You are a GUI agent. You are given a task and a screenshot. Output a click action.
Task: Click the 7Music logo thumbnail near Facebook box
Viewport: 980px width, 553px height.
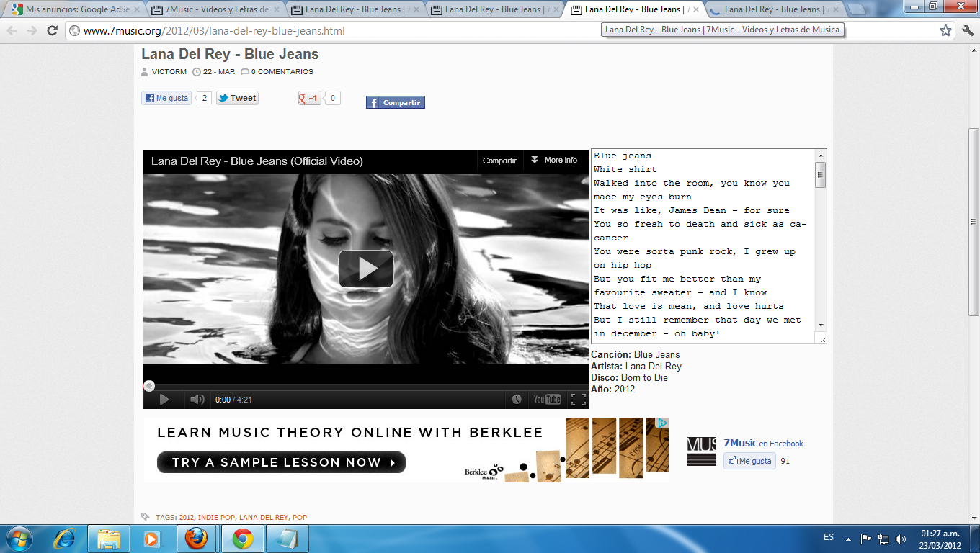click(702, 451)
